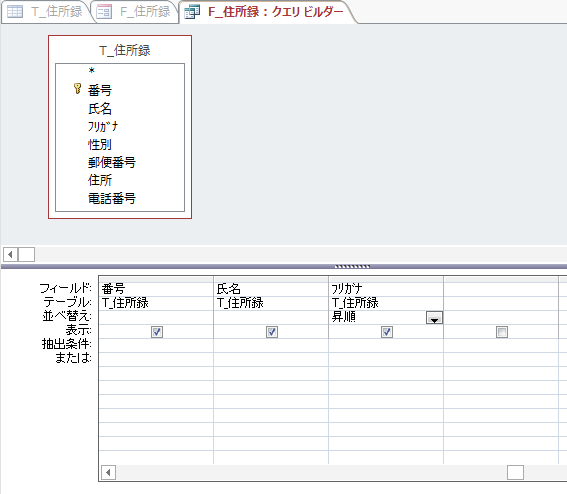Check the 表示 checkbox in empty fourth column

[502, 332]
